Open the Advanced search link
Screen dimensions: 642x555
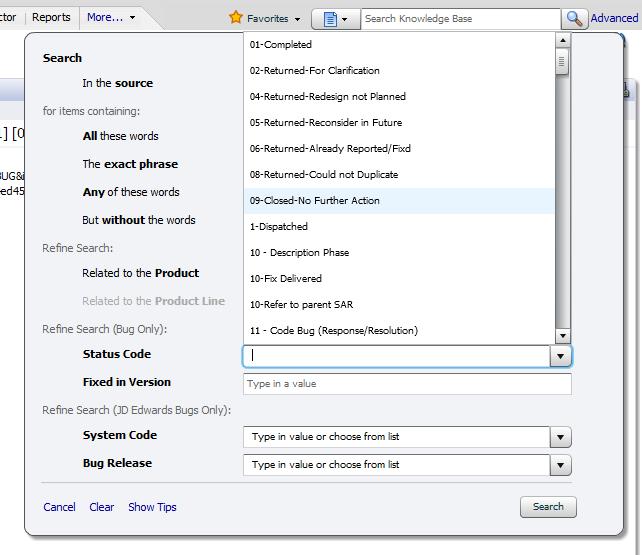pyautogui.click(x=614, y=18)
